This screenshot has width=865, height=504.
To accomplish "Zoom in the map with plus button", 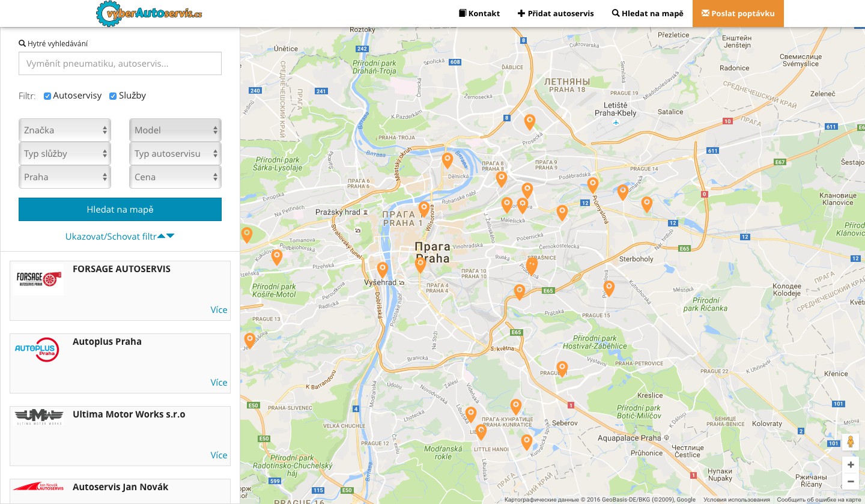I will (x=851, y=465).
